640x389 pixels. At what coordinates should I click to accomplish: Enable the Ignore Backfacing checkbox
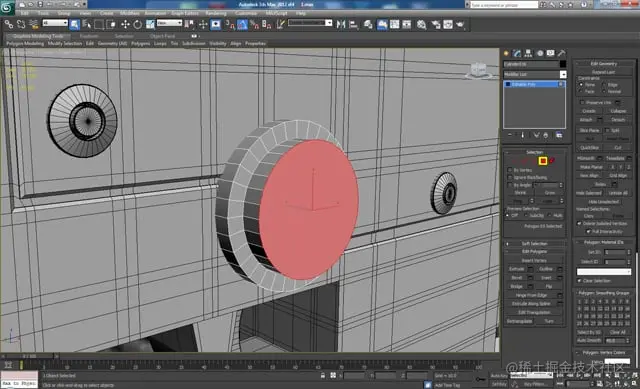[510, 177]
